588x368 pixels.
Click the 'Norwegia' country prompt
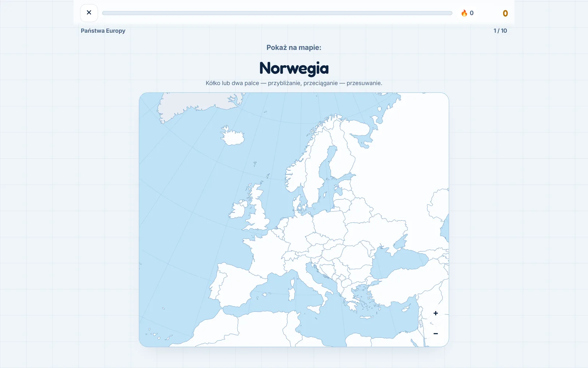click(x=294, y=68)
